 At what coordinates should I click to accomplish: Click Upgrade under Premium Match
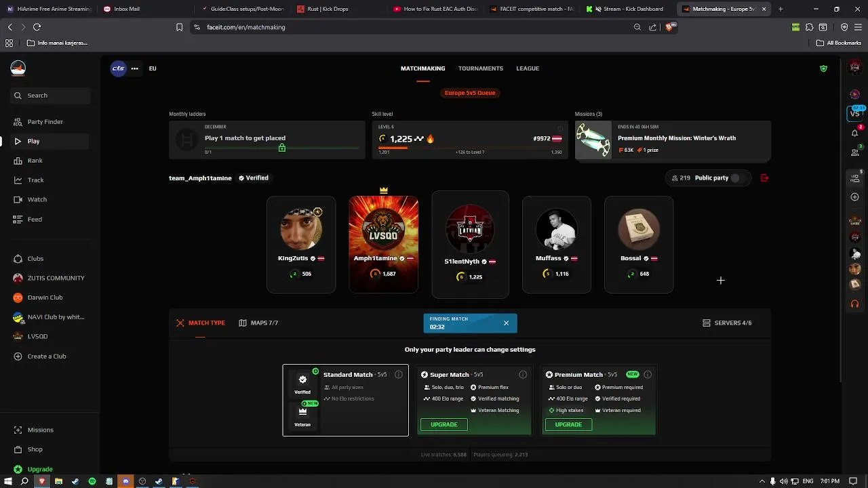568,425
